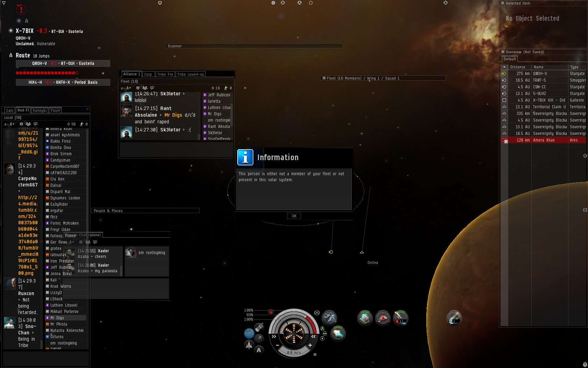
Task: Increase ship speed with the plus button
Action: [310, 345]
